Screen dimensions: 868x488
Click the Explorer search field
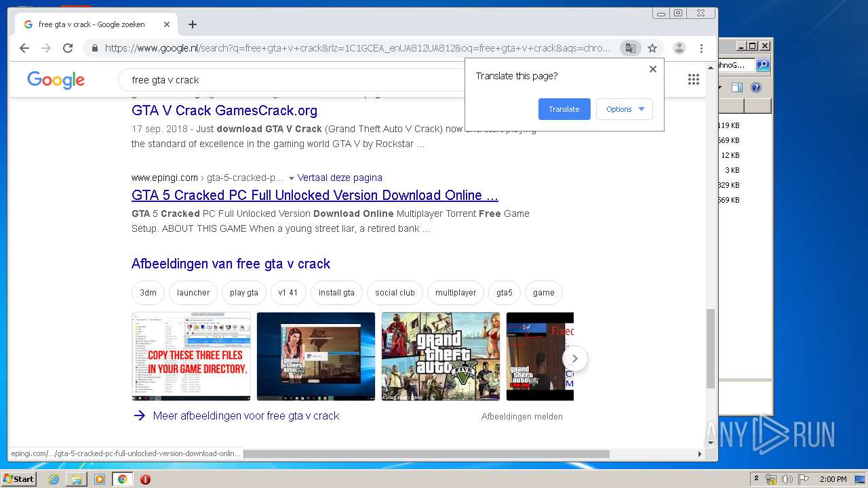coord(736,65)
